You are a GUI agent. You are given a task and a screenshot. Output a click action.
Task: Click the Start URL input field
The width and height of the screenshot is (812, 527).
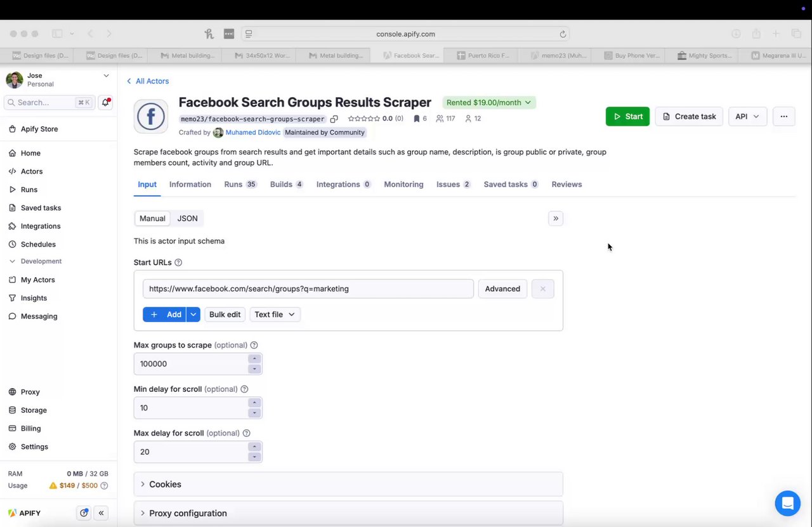pos(308,289)
